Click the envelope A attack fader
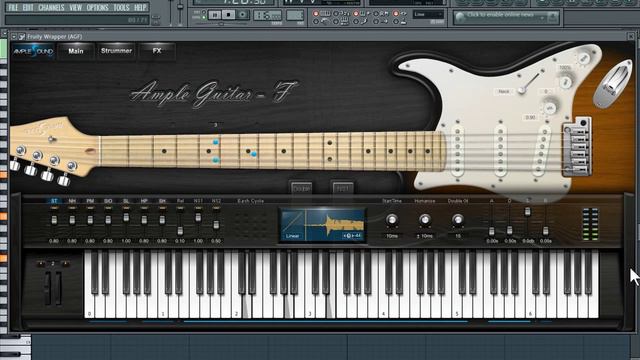The image size is (640, 360). [492, 231]
